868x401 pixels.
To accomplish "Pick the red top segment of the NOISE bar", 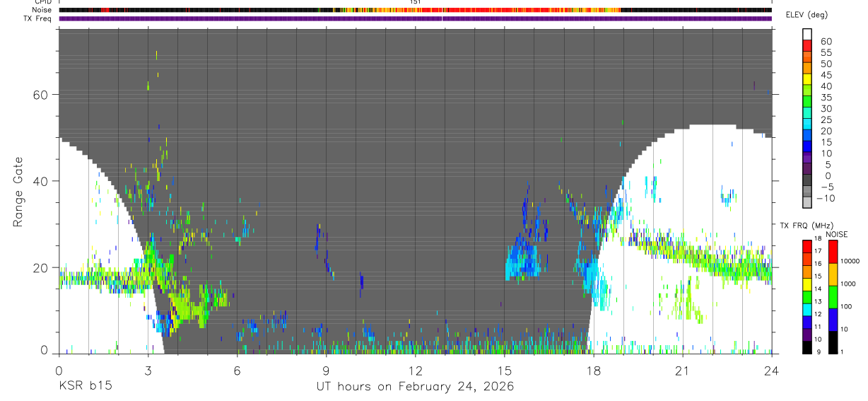I will pos(834,252).
